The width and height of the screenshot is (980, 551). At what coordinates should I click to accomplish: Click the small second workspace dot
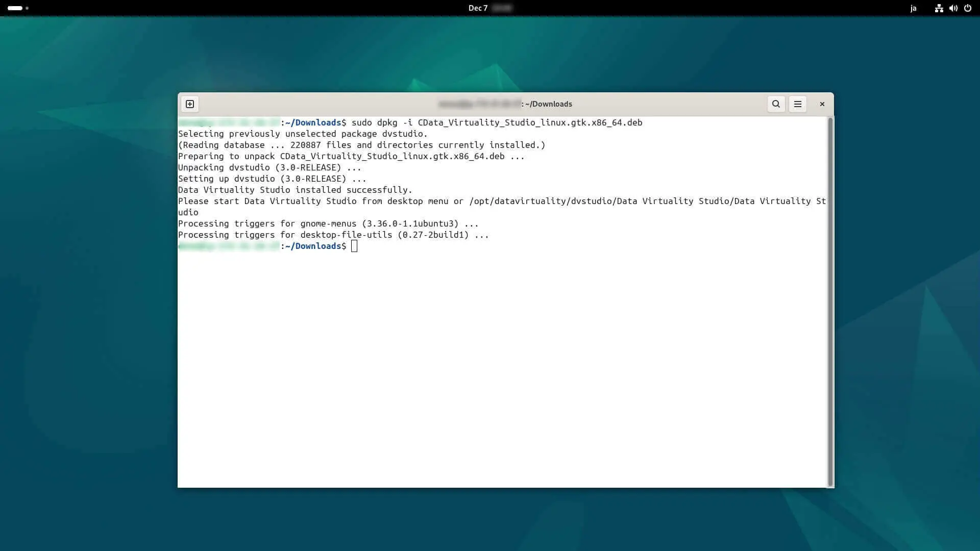pos(27,8)
